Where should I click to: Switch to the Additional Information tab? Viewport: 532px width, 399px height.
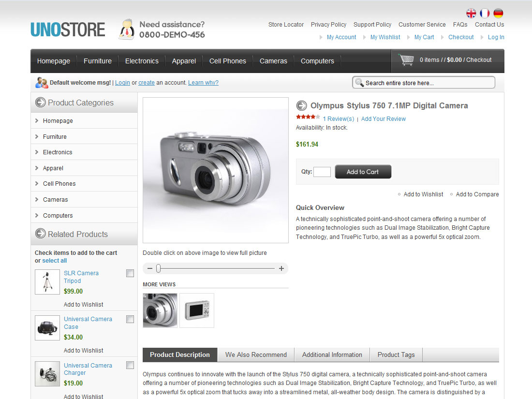[332, 355]
